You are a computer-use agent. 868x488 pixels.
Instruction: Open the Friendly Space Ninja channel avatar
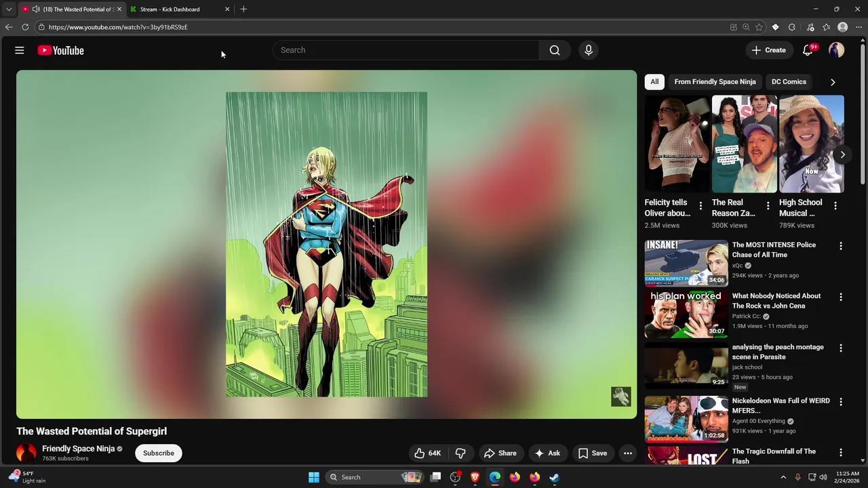pos(26,453)
